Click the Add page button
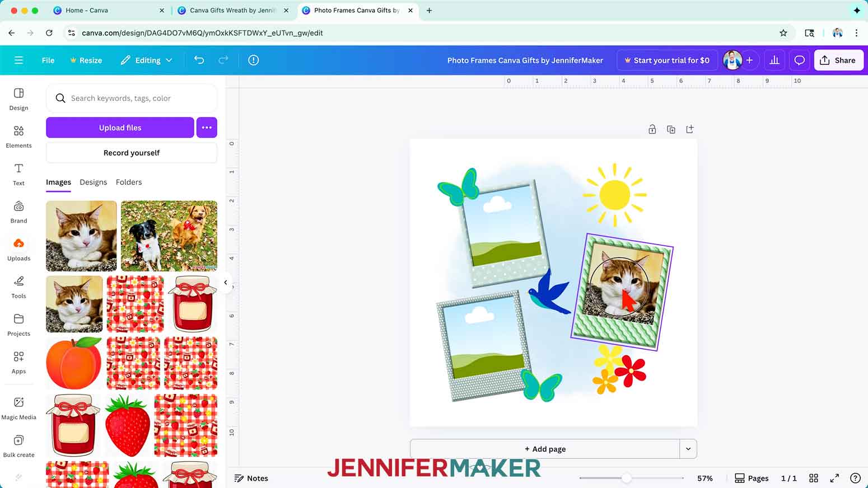Viewport: 868px width, 488px height. pyautogui.click(x=545, y=449)
